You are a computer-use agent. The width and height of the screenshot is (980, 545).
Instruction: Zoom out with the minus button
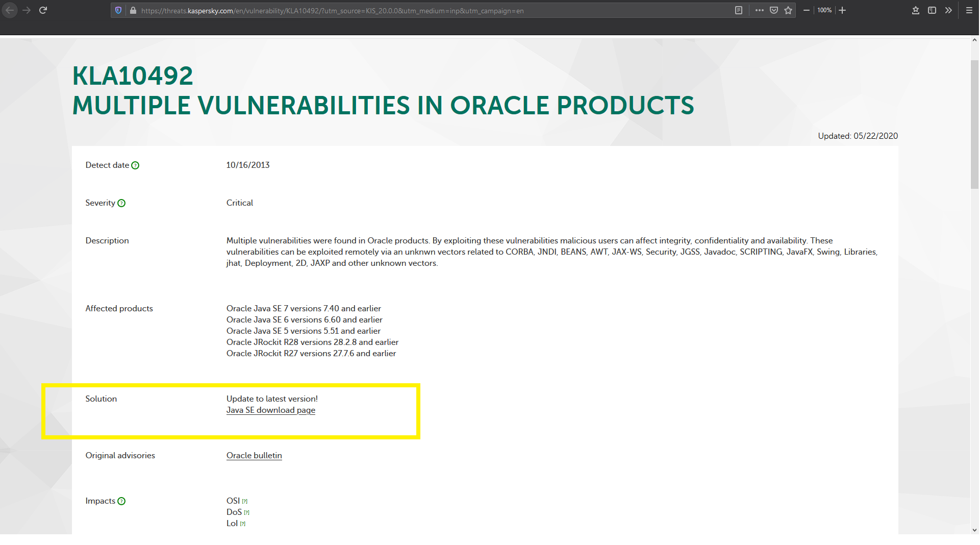(807, 10)
